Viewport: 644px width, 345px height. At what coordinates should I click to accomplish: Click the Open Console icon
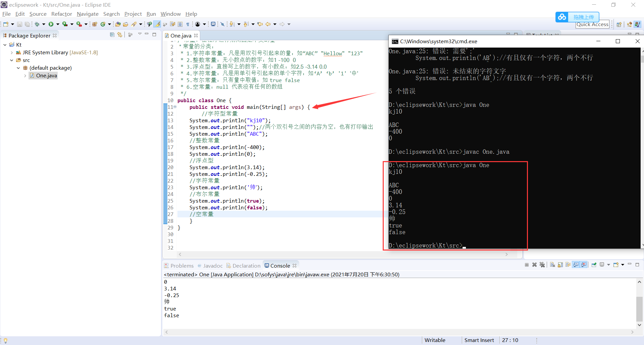click(x=616, y=265)
